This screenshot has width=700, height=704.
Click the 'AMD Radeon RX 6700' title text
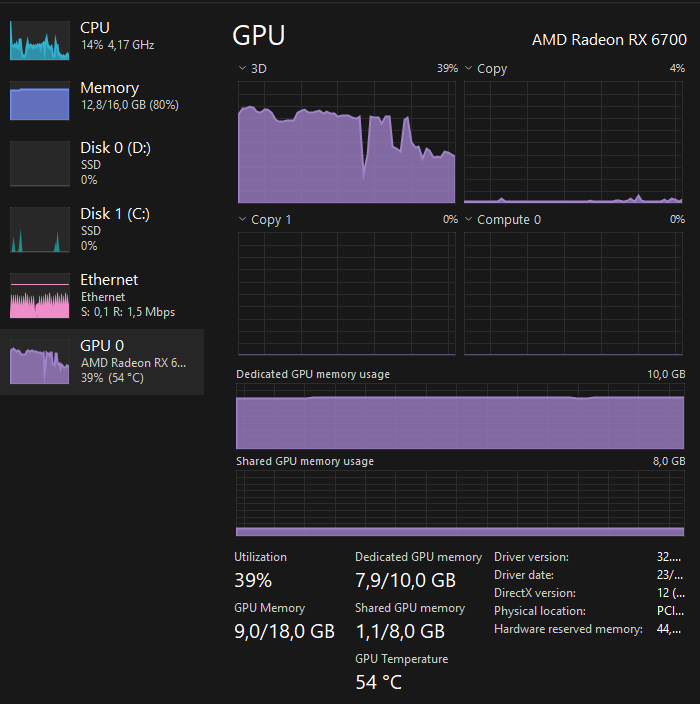609,40
